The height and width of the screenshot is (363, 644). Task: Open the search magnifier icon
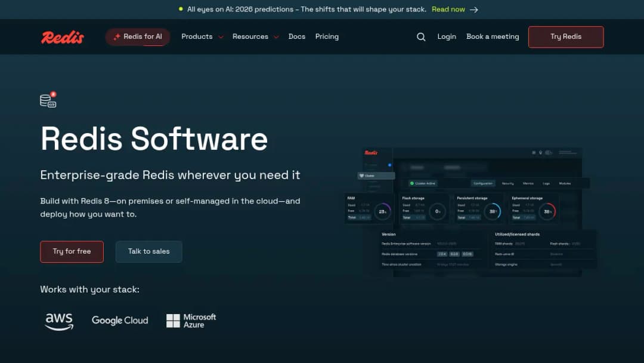421,37
